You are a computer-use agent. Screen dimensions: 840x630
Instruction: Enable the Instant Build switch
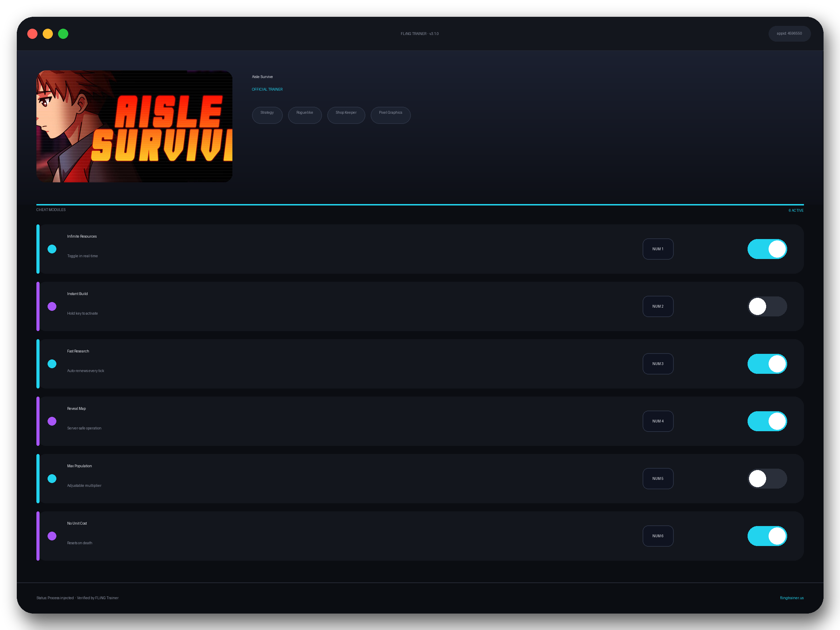click(767, 307)
